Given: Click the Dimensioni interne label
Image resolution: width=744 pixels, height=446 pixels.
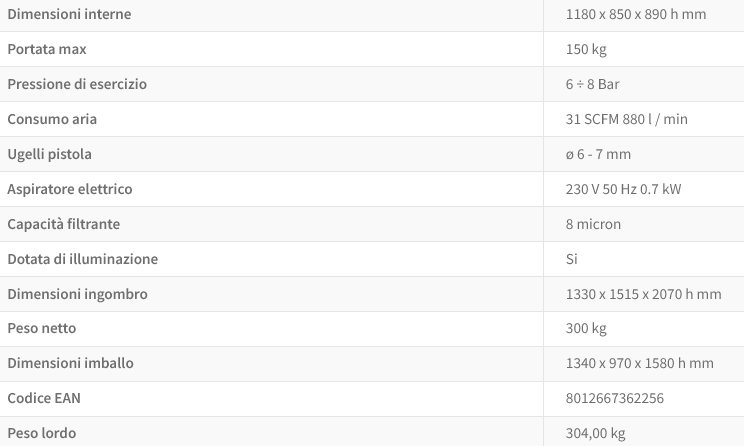Looking at the screenshot, I should coord(69,14).
